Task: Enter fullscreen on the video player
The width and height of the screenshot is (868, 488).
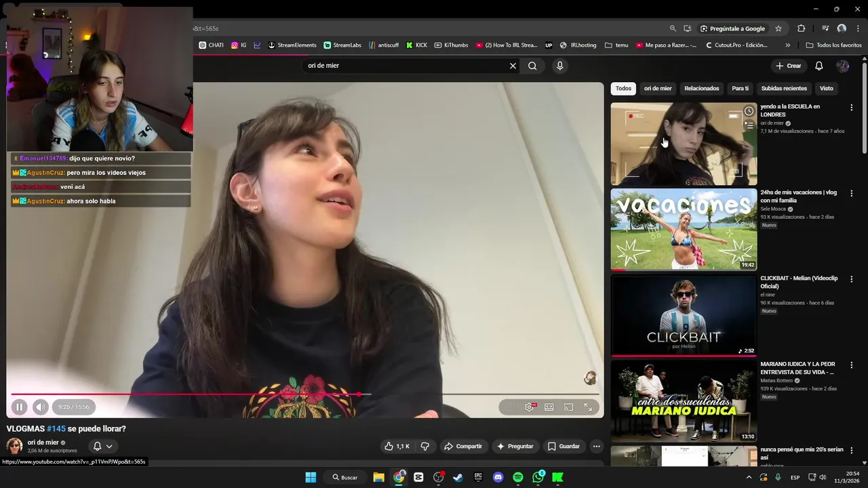Action: click(588, 407)
